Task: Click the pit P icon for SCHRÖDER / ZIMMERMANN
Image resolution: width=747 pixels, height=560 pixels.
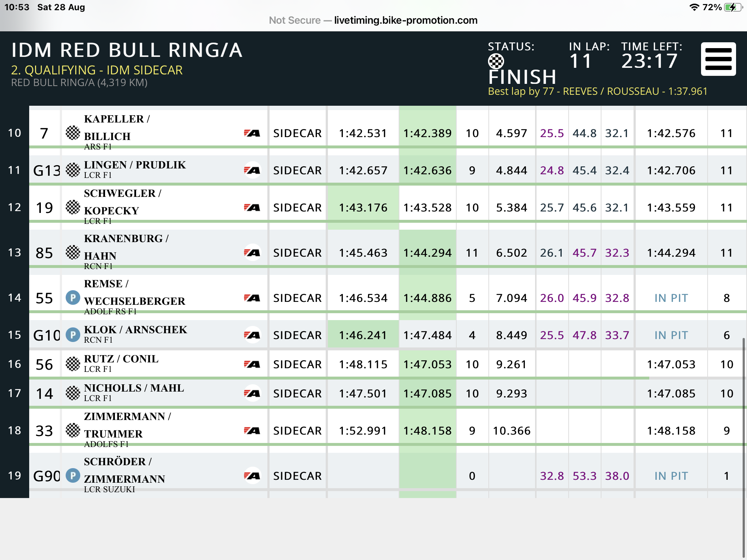Action: [x=73, y=475]
